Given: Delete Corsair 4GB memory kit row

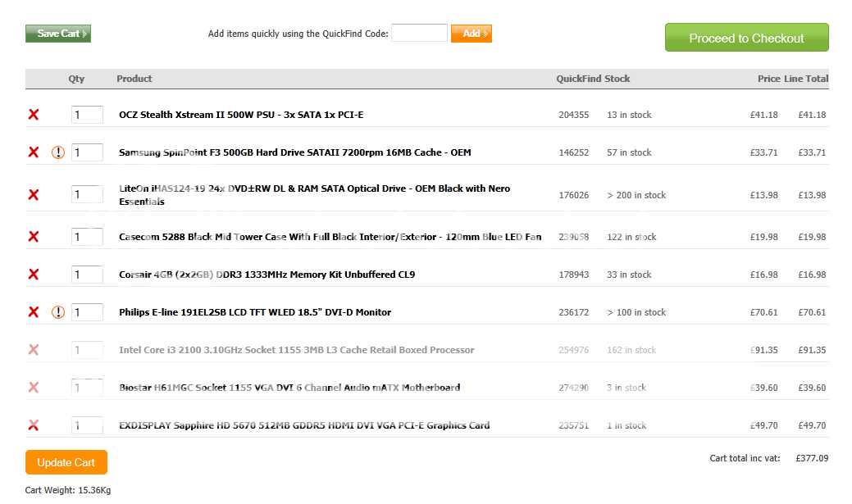Looking at the screenshot, I should (34, 275).
